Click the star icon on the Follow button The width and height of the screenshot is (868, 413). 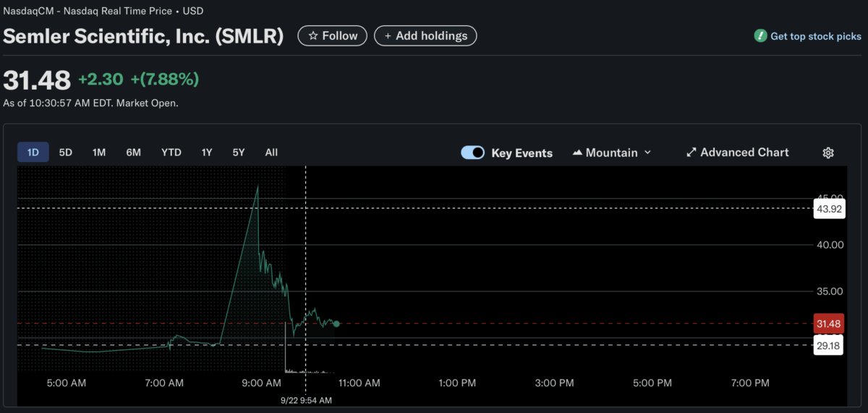coord(313,35)
